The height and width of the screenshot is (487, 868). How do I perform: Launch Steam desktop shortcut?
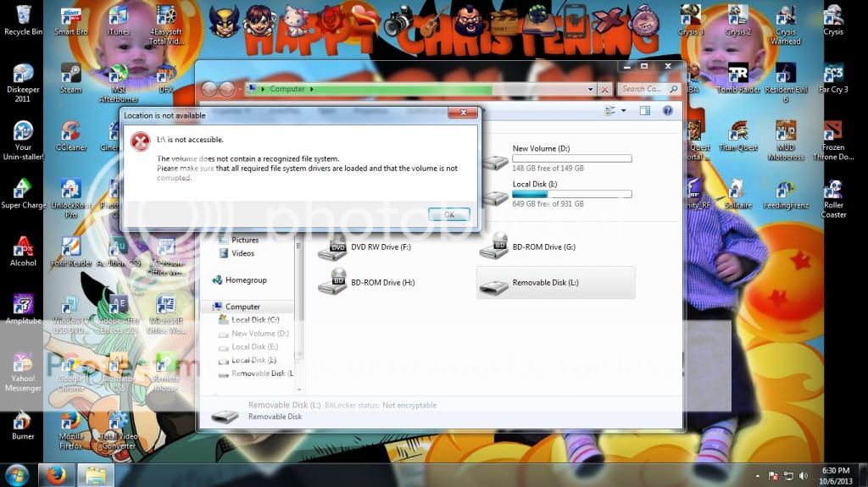pyautogui.click(x=71, y=78)
